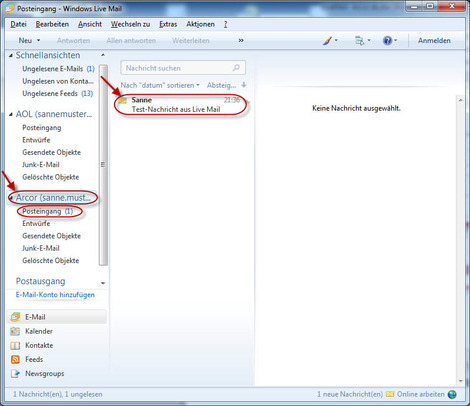
Task: Open the Wechseln zu menu
Action: (130, 24)
